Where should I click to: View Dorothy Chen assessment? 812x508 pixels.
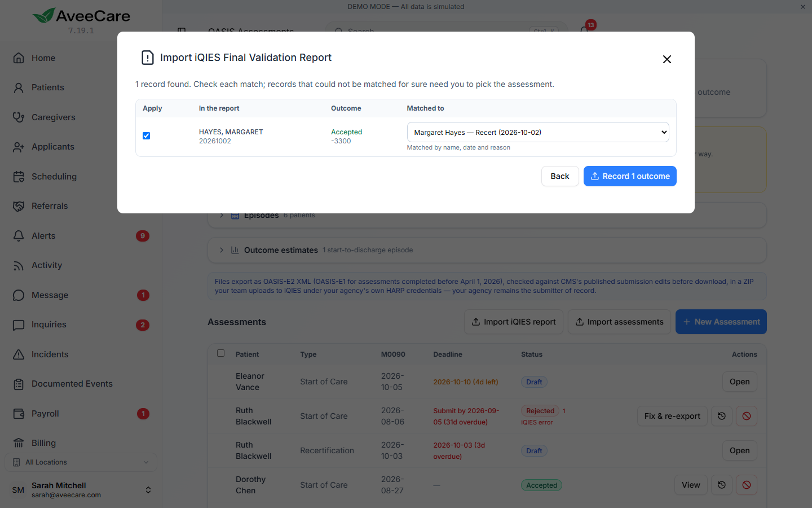tap(691, 485)
